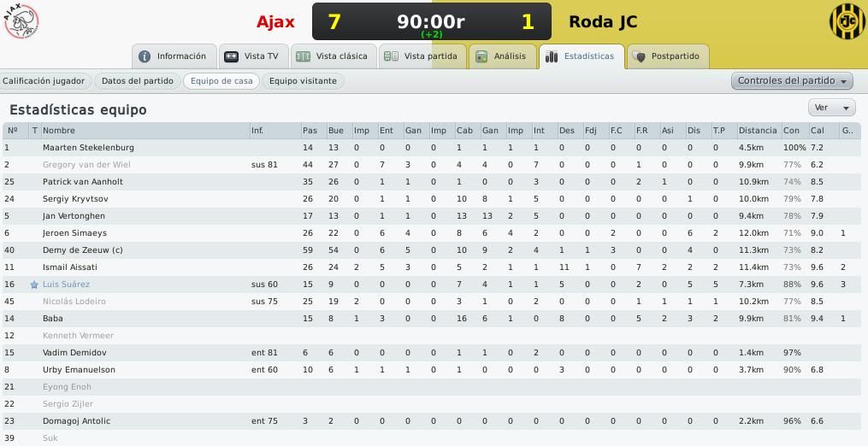Image resolution: width=868 pixels, height=446 pixels.
Task: Click the star icon beside Luis Suárez
Action: (x=34, y=285)
